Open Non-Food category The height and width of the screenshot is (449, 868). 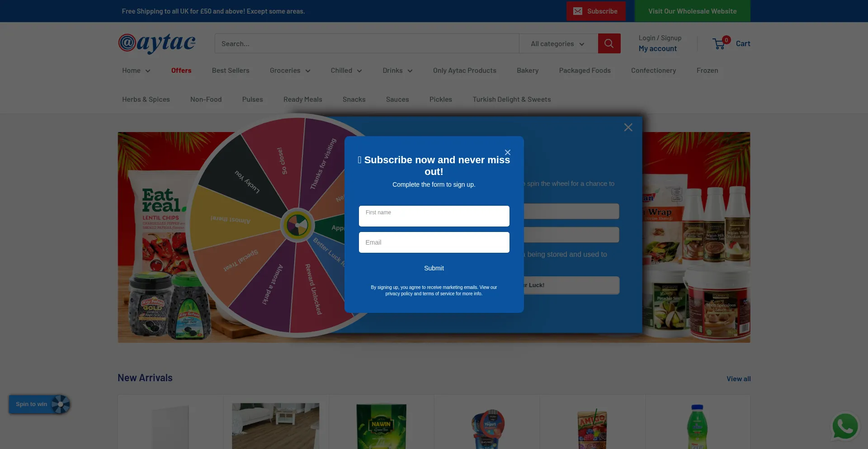pos(206,99)
